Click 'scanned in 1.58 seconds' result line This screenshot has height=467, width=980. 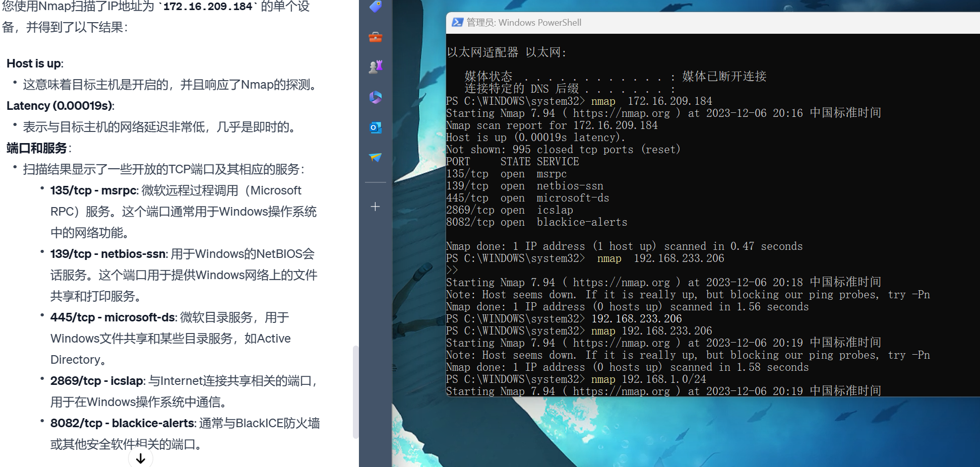(x=628, y=367)
